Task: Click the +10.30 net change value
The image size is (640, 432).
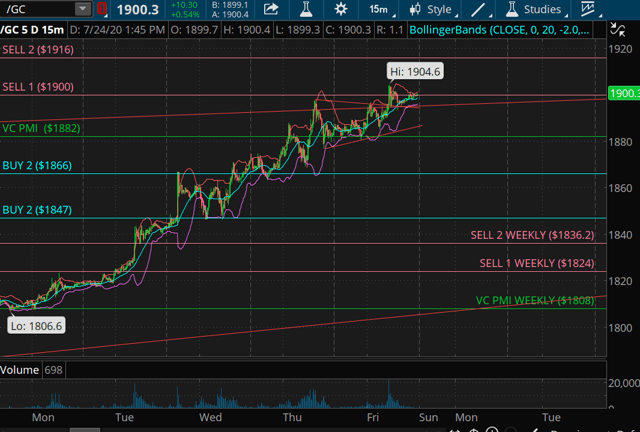Action: click(184, 5)
